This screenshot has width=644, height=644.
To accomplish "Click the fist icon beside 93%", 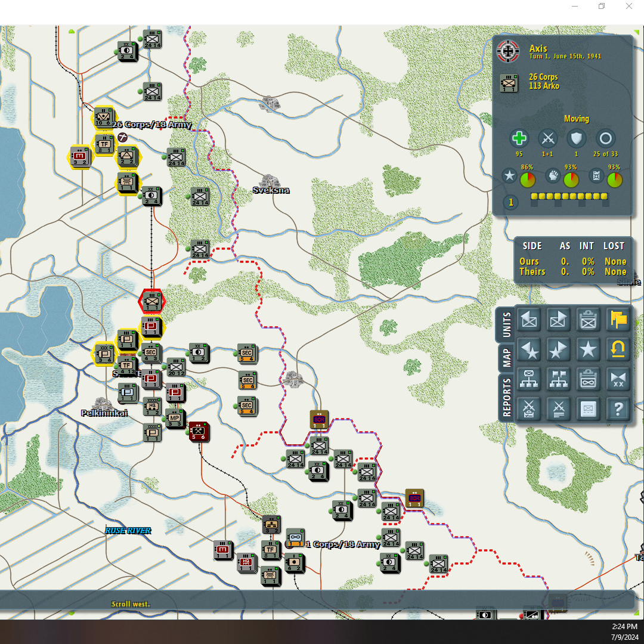I will coord(553,176).
